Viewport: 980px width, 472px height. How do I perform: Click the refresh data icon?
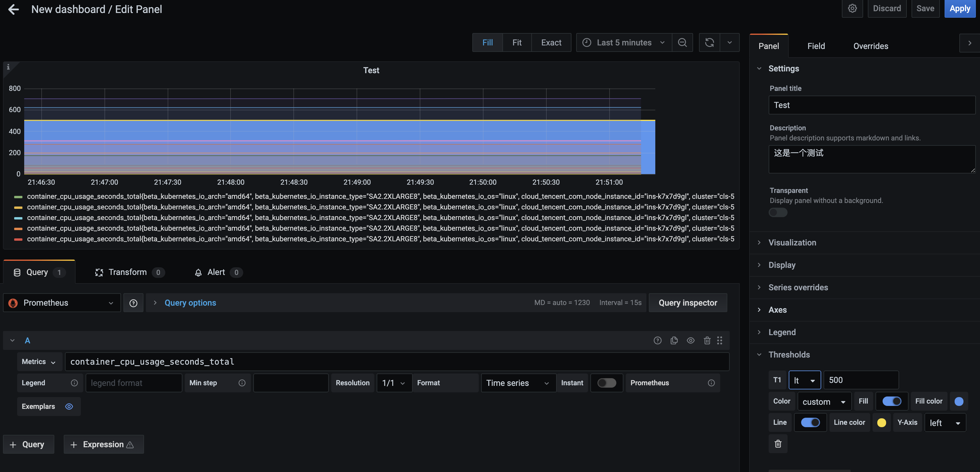tap(709, 42)
